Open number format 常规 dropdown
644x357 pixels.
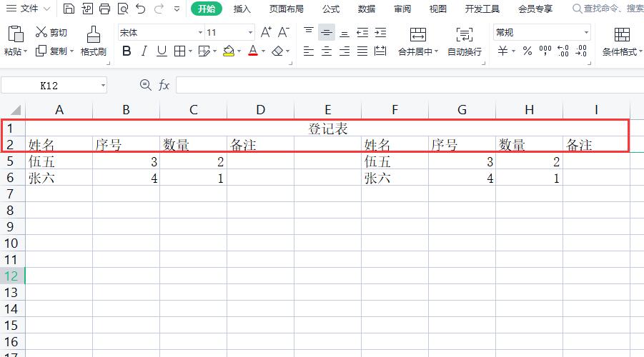pos(586,32)
